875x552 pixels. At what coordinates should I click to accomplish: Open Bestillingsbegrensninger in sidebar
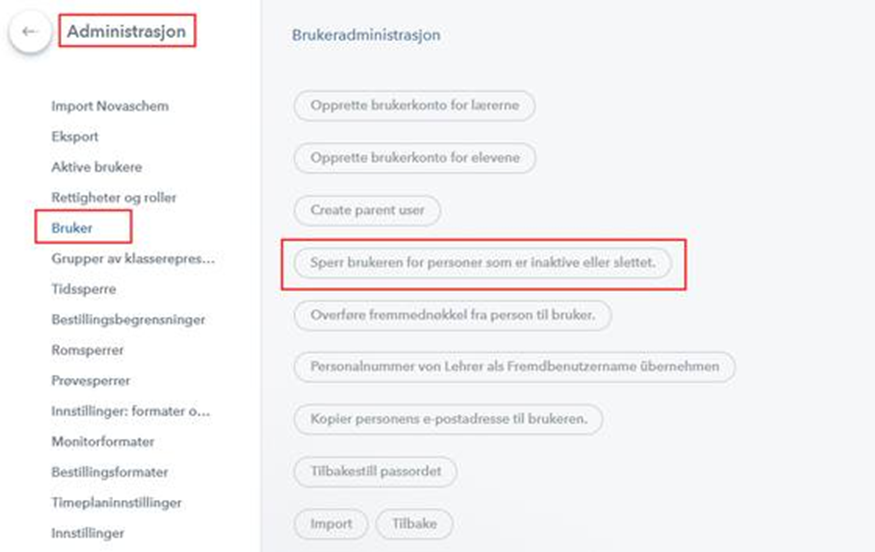coord(128,320)
